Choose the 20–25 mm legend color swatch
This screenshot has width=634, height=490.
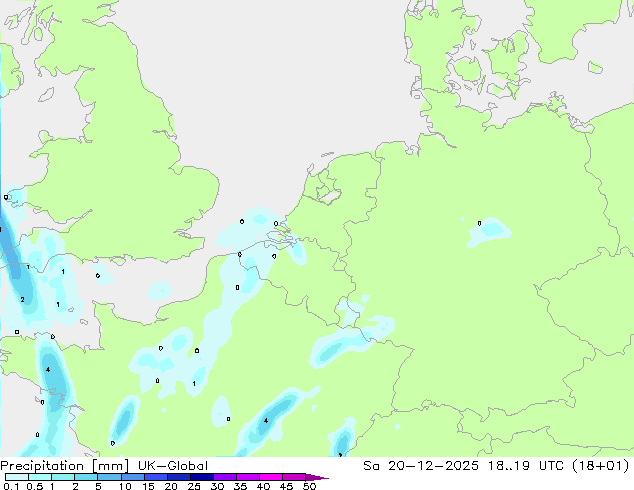[178, 477]
